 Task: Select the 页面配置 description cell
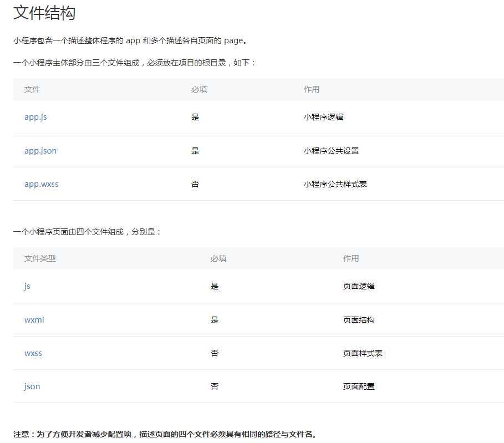click(359, 386)
